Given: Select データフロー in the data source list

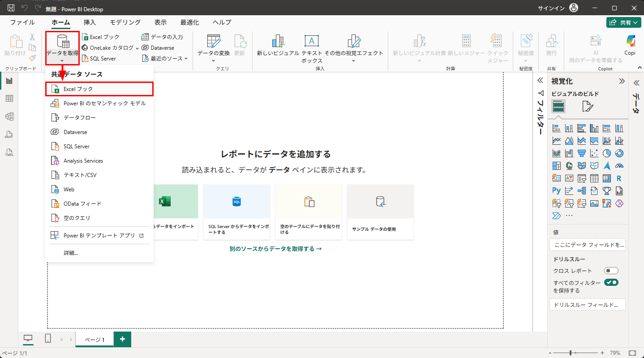Looking at the screenshot, I should 99,118.
